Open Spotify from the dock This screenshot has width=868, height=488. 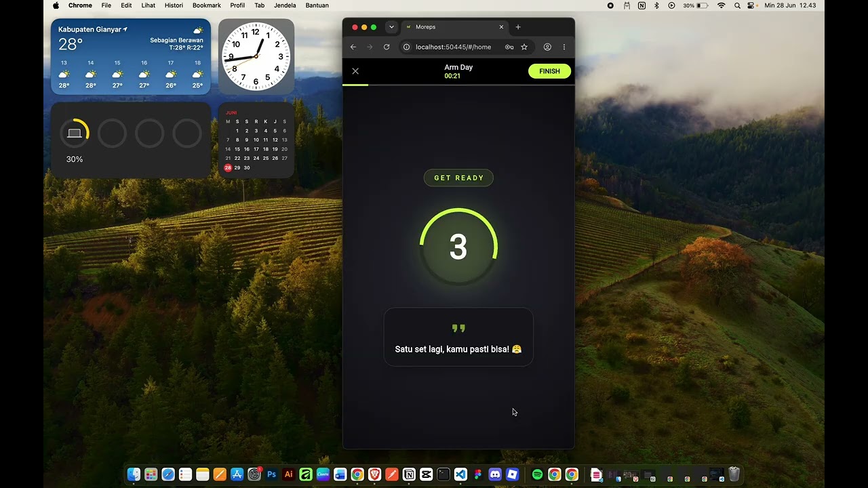[x=537, y=474]
